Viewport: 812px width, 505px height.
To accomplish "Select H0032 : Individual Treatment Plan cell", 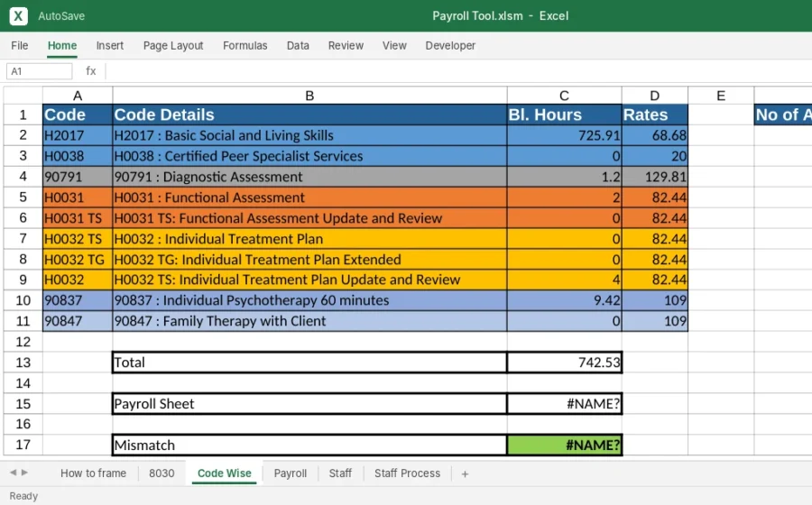I will coord(309,239).
